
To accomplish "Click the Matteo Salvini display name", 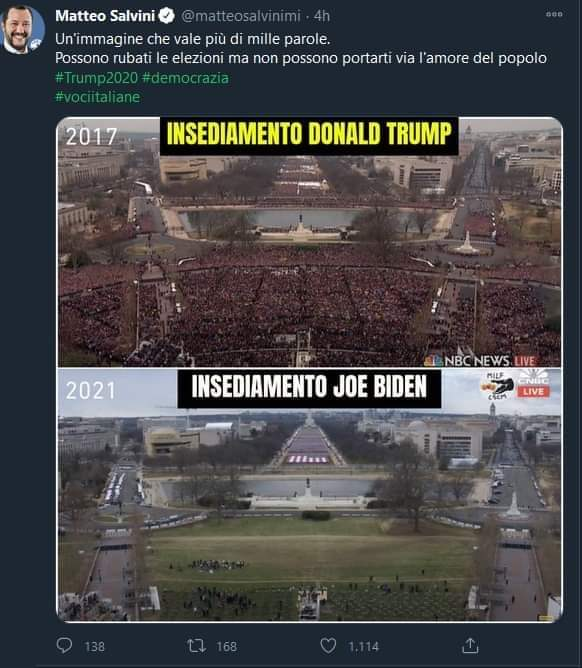I will [105, 16].
